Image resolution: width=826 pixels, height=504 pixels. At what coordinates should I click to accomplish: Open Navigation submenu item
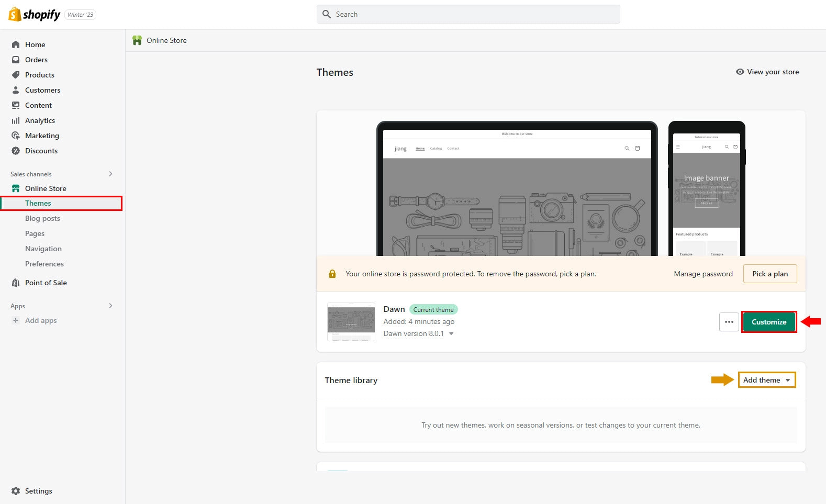click(x=43, y=249)
